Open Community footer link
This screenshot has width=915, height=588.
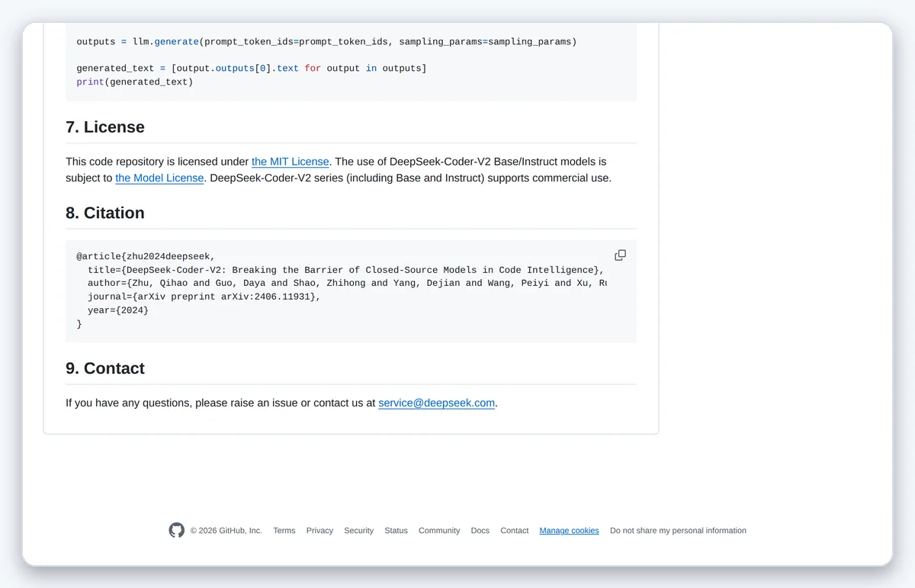click(x=439, y=531)
